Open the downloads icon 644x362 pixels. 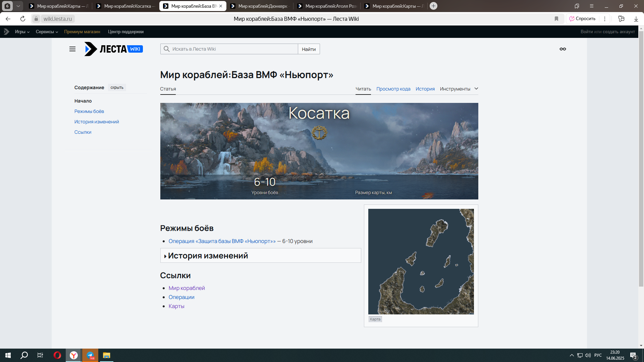[636, 19]
